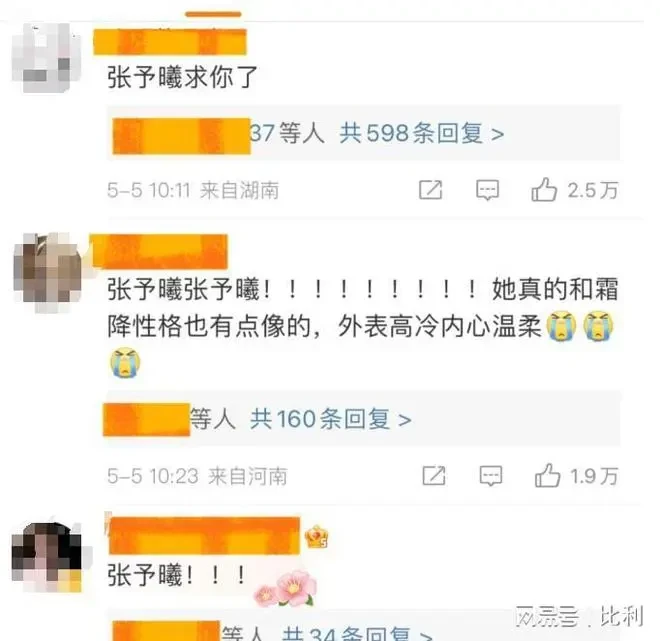Open the second commenter's redacted username

[x=159, y=252]
